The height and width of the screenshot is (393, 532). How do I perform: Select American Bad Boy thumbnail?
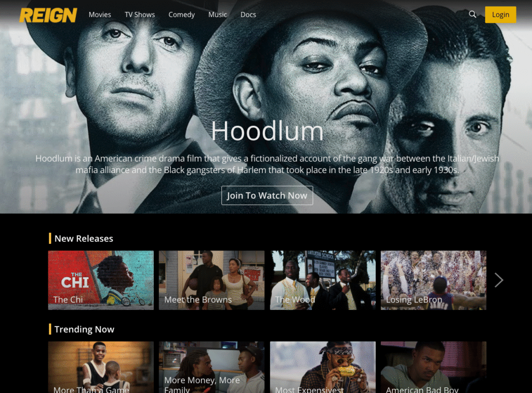click(x=433, y=367)
